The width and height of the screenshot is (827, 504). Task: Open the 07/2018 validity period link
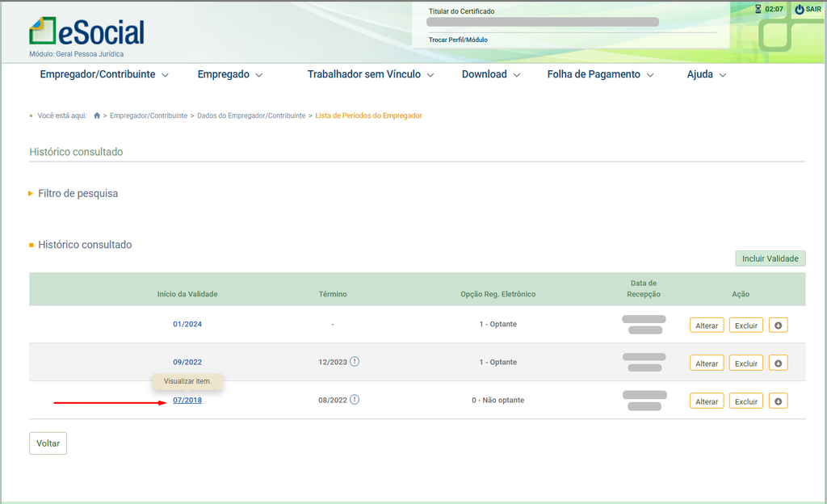tap(187, 400)
